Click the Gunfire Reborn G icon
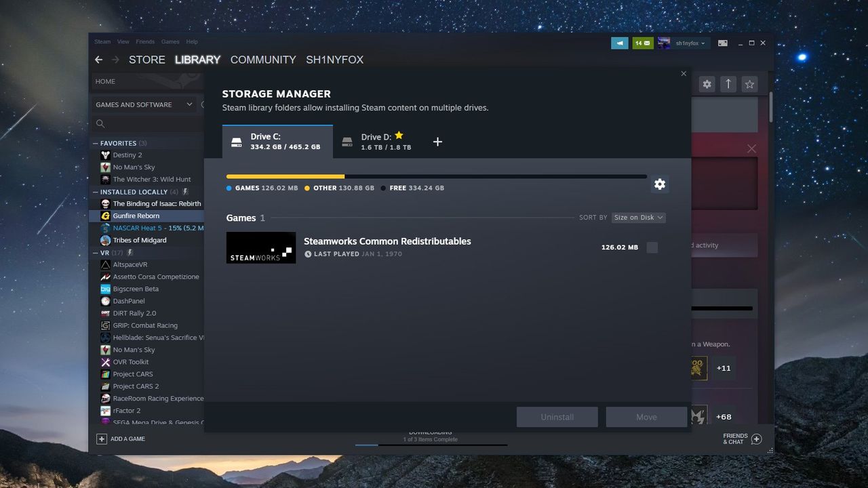 (x=105, y=216)
